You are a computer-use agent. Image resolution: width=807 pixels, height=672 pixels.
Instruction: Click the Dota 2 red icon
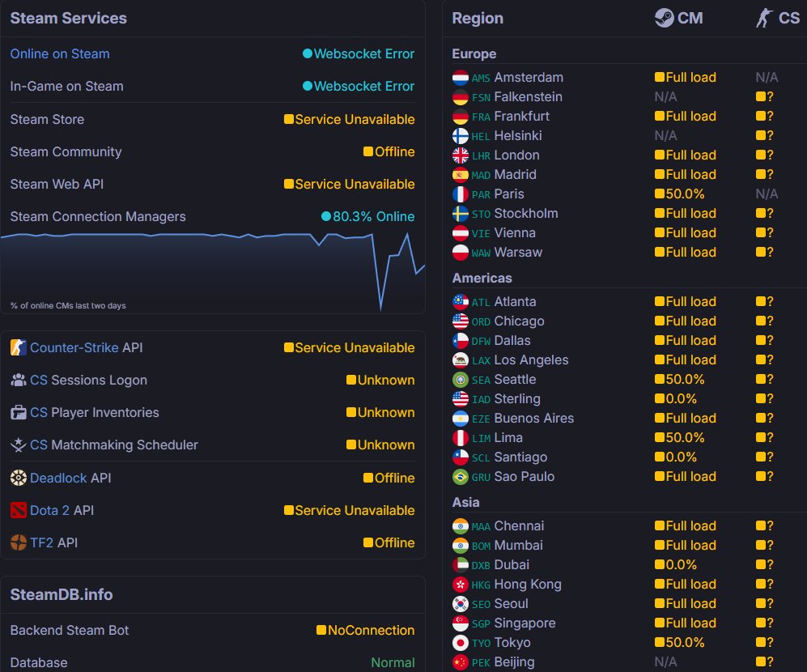(19, 510)
